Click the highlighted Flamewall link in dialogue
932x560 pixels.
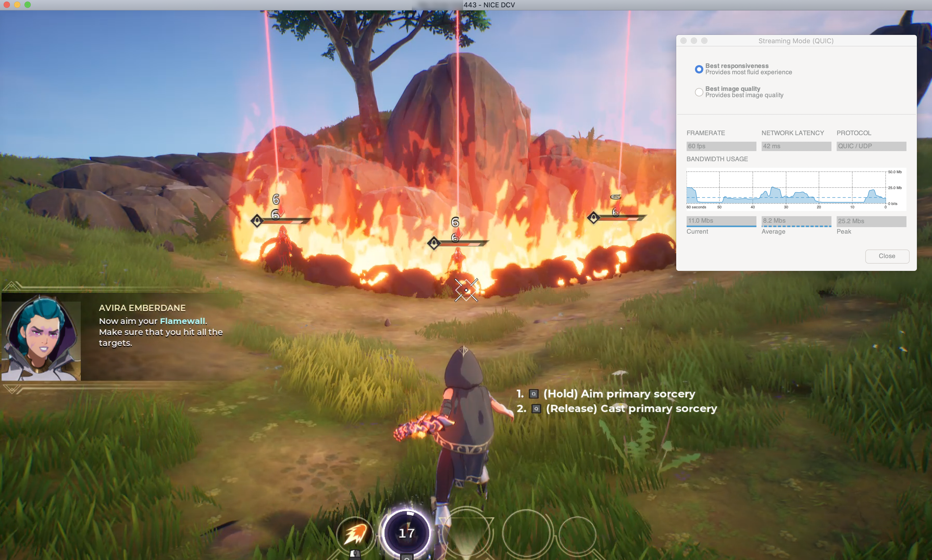(182, 321)
